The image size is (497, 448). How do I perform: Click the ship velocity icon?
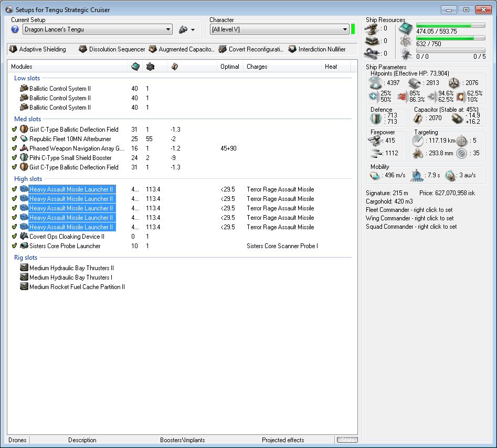point(375,175)
